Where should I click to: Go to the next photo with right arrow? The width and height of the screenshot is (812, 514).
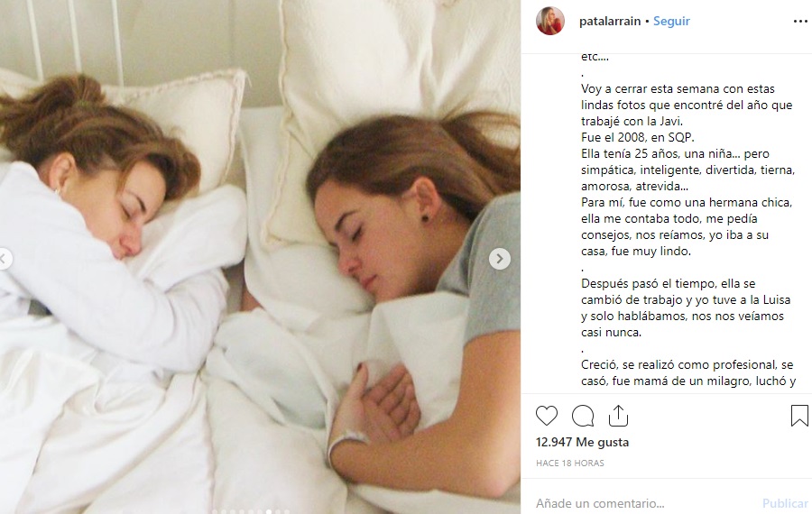pyautogui.click(x=500, y=259)
